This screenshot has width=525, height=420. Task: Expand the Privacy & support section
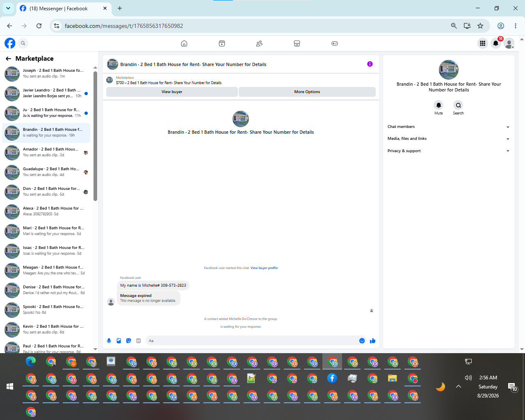tap(449, 151)
